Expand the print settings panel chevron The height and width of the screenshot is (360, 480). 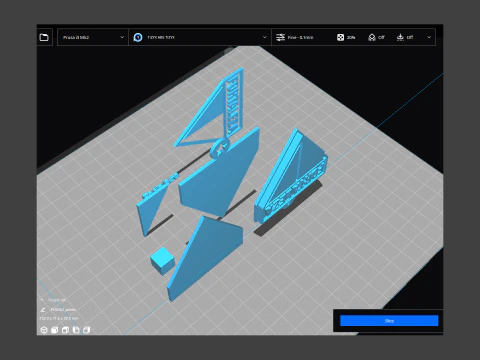[x=429, y=37]
